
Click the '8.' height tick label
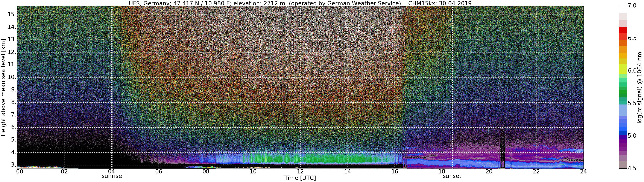pos(13,102)
